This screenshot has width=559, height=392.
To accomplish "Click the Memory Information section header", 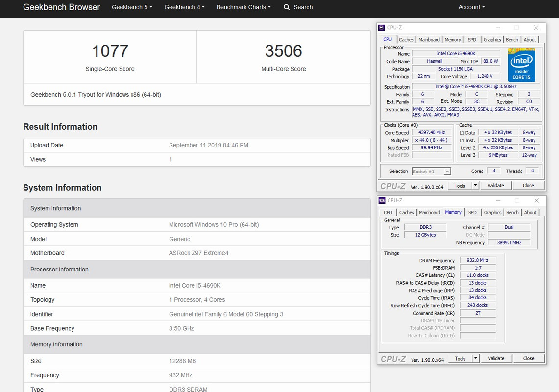I will click(x=197, y=344).
